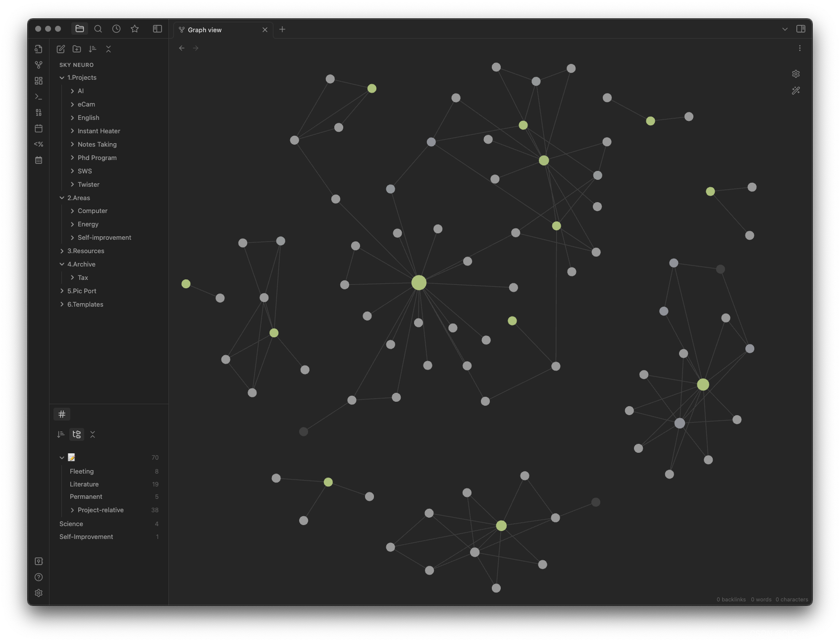Toggle right sidebar panel icon
The image size is (840, 642).
point(801,29)
